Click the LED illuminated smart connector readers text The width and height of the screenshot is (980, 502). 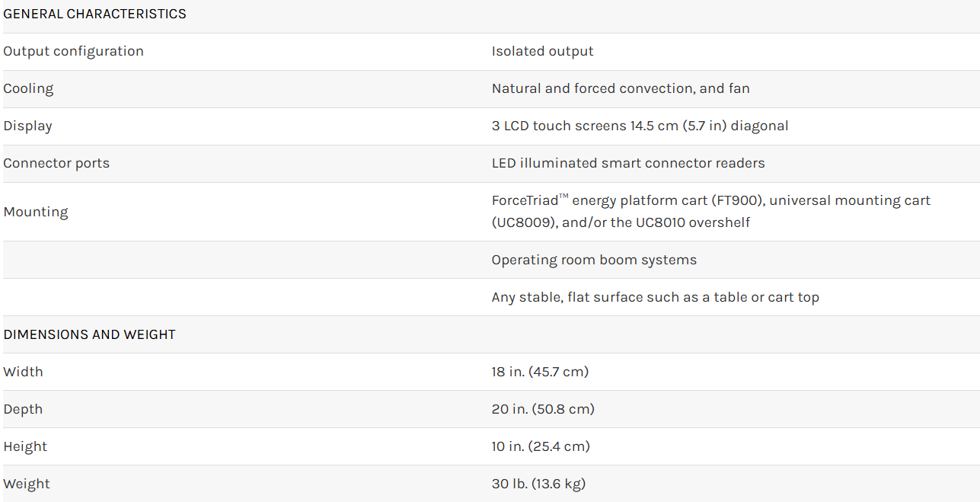pos(628,163)
